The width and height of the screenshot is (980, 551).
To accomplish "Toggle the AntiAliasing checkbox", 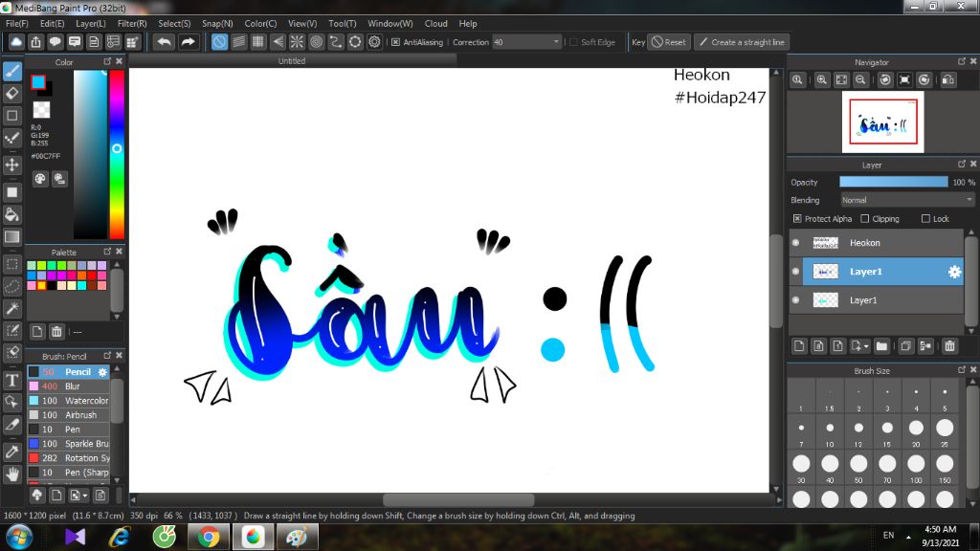I will pos(395,42).
